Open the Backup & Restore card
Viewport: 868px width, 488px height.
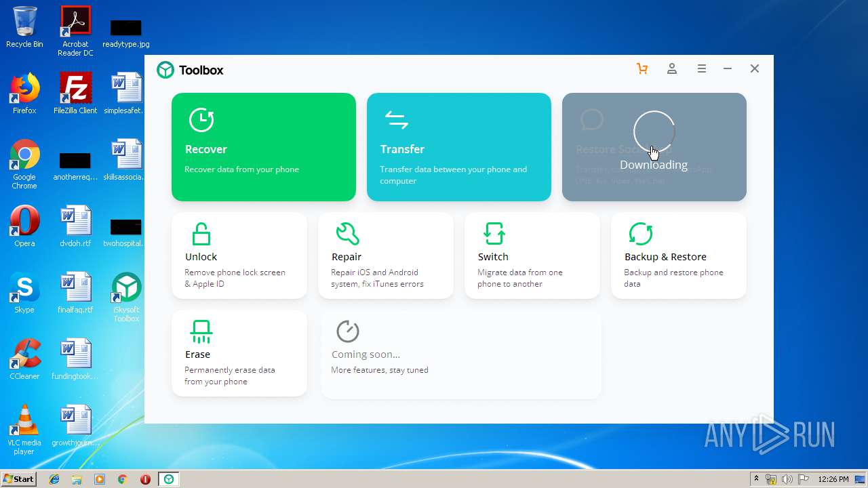coord(679,256)
